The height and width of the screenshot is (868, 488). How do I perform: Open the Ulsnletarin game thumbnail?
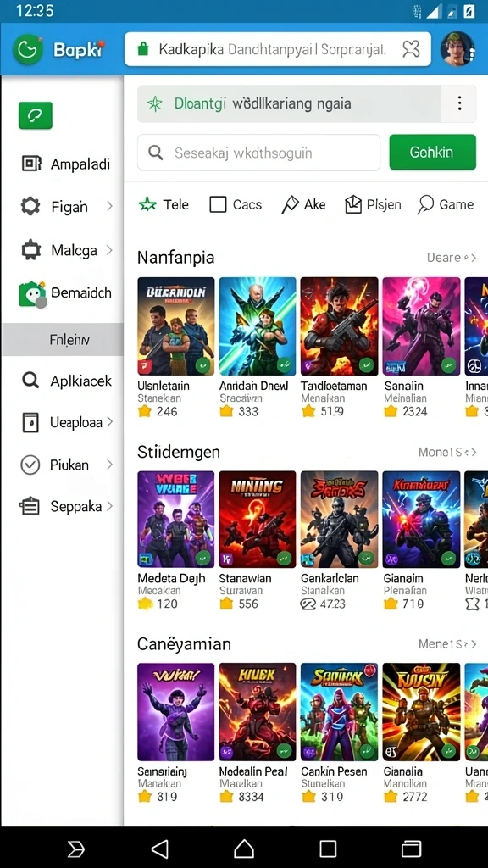coord(176,326)
